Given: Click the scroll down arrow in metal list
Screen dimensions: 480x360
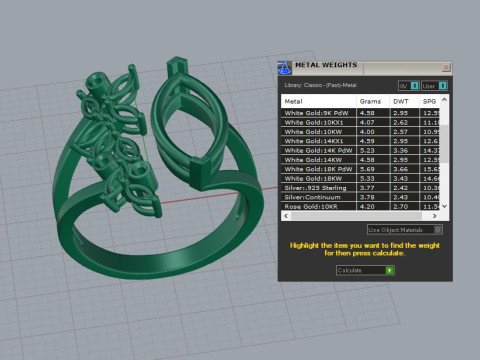Looking at the screenshot, I should tap(444, 206).
